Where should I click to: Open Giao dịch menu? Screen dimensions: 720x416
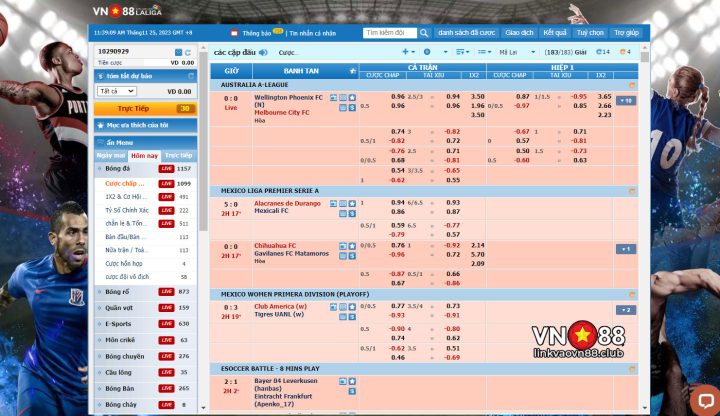tap(519, 33)
